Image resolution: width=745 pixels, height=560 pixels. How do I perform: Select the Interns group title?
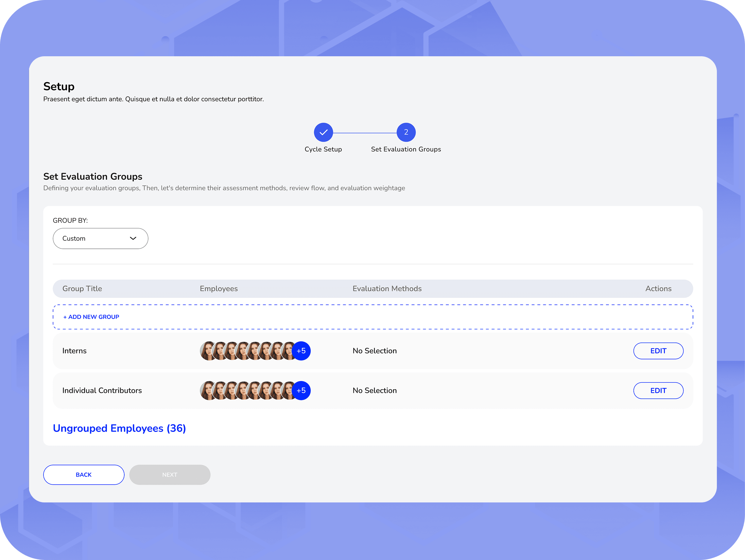[75, 351]
